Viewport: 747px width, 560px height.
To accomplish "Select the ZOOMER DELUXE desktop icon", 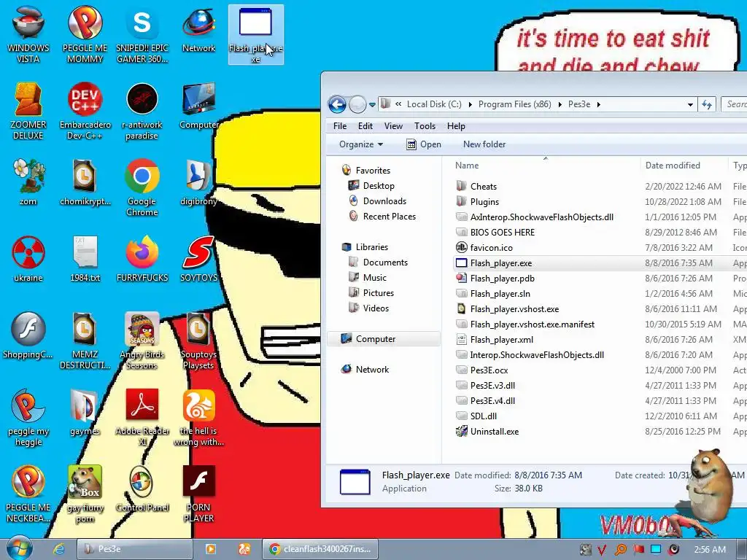I will (28, 111).
